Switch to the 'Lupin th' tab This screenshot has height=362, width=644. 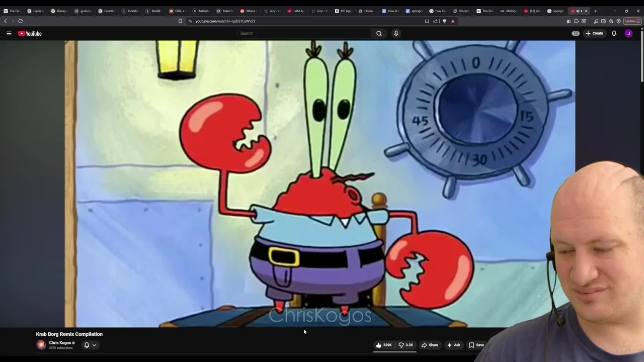coord(35,11)
